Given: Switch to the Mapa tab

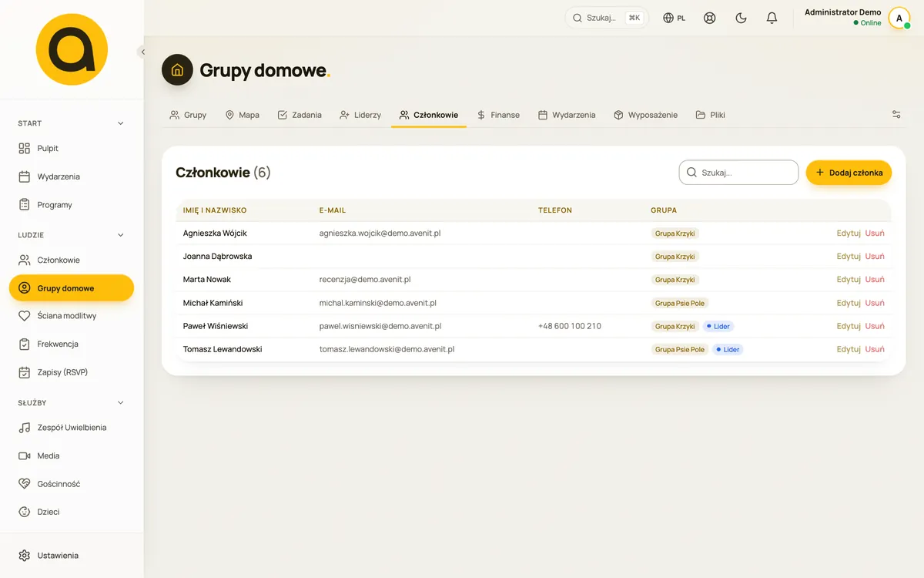Looking at the screenshot, I should (242, 115).
